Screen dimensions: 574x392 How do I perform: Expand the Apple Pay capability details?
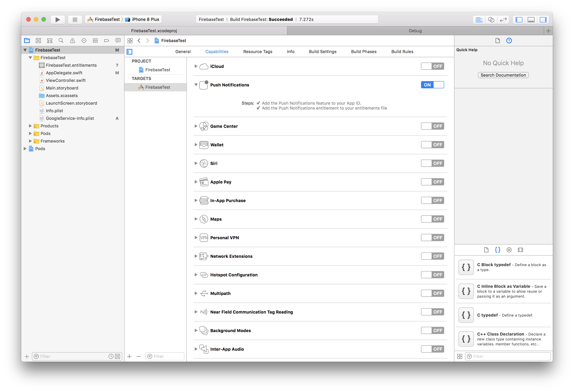point(196,182)
